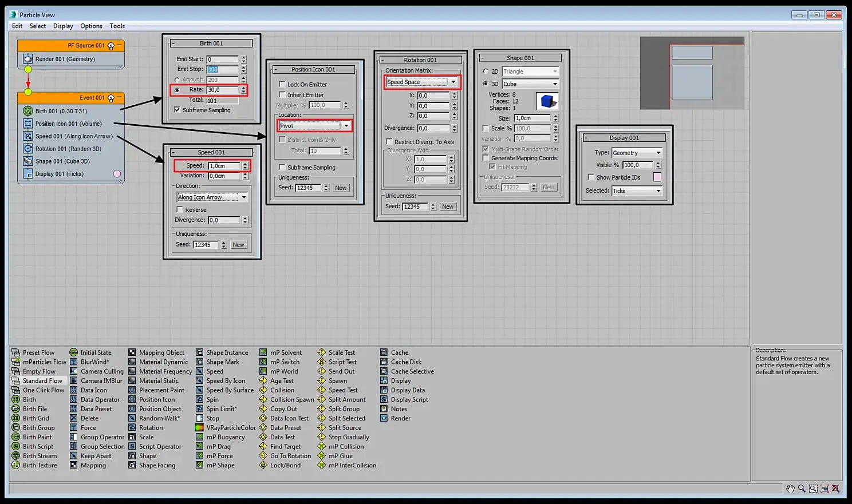This screenshot has width=852, height=504.
Task: Select the Shape 001 operator icon
Action: click(27, 161)
